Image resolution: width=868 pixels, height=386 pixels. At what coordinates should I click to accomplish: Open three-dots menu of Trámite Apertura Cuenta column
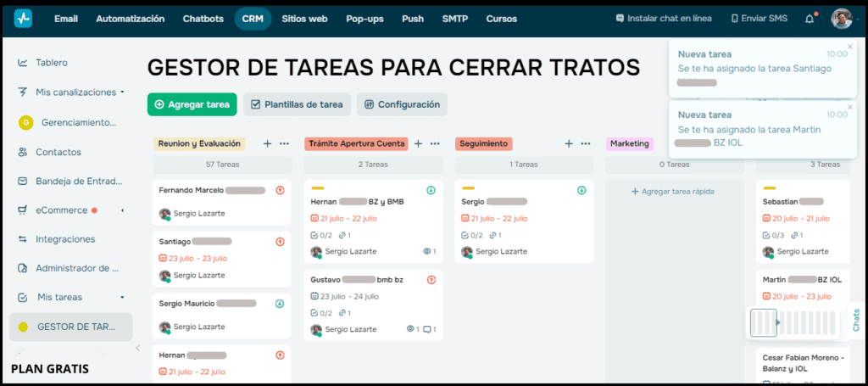pyautogui.click(x=435, y=144)
